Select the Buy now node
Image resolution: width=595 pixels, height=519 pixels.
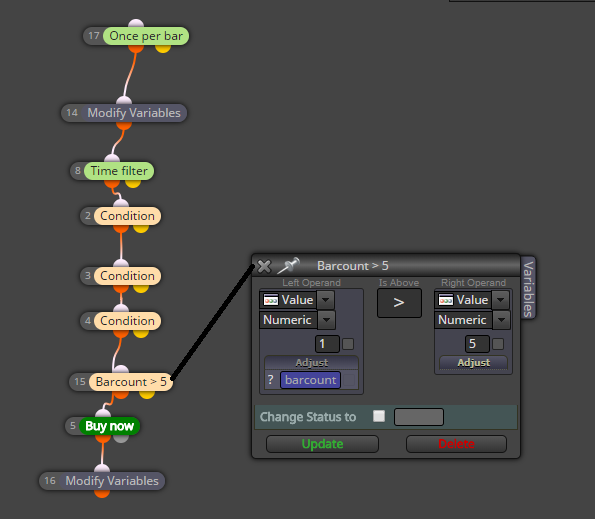pyautogui.click(x=109, y=426)
